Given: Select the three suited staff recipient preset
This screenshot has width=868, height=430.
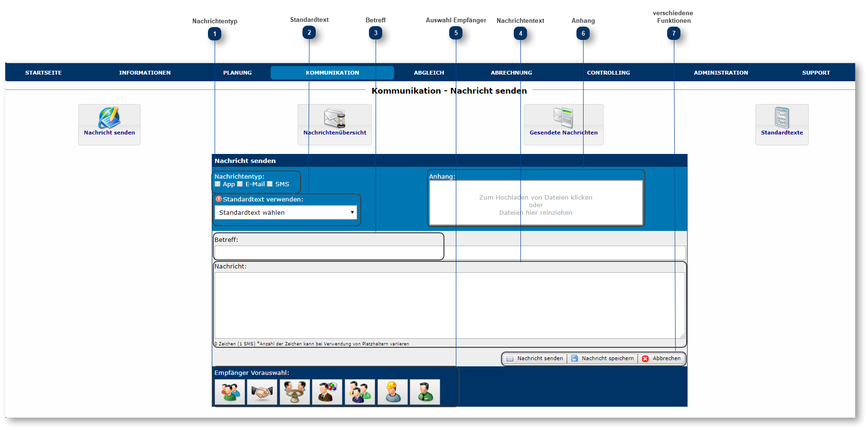Looking at the screenshot, I should (360, 392).
